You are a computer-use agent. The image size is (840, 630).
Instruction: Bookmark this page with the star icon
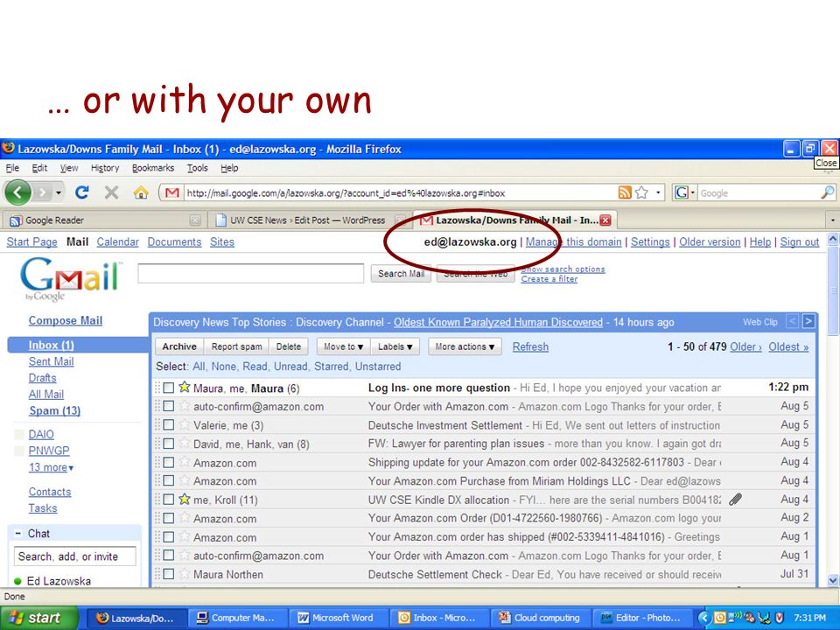tap(641, 192)
